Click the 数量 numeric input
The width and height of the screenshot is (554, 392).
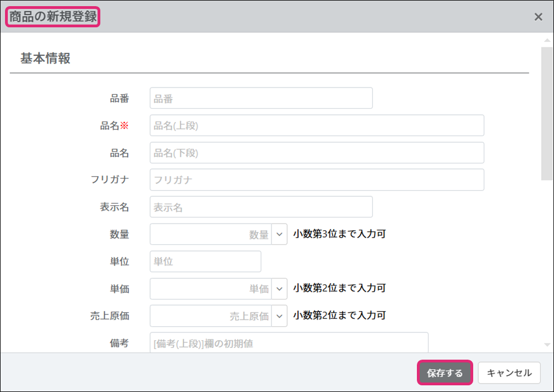tap(211, 234)
